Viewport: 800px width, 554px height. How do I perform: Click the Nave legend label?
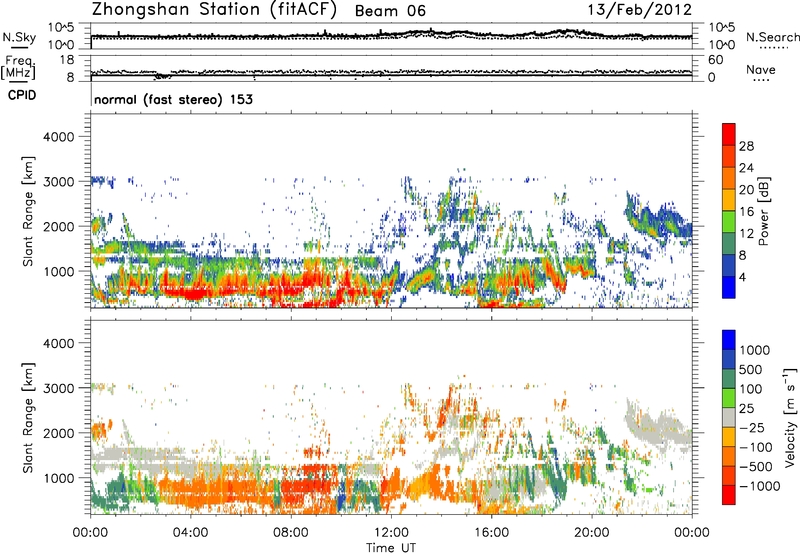click(x=761, y=70)
